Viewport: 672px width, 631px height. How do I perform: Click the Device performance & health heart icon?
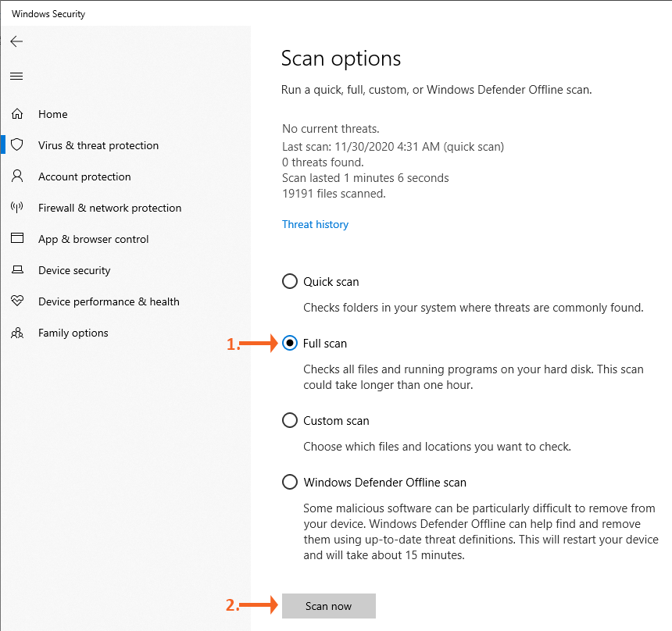(17, 301)
